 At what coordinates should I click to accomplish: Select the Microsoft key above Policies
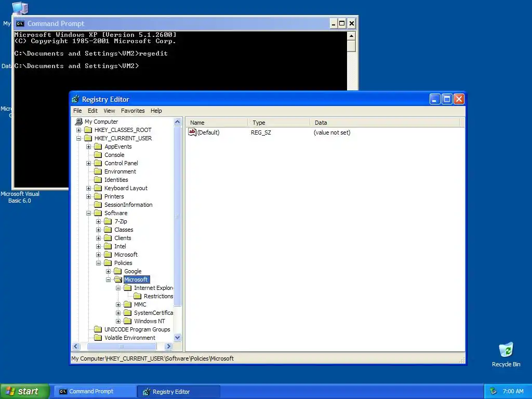[126, 255]
